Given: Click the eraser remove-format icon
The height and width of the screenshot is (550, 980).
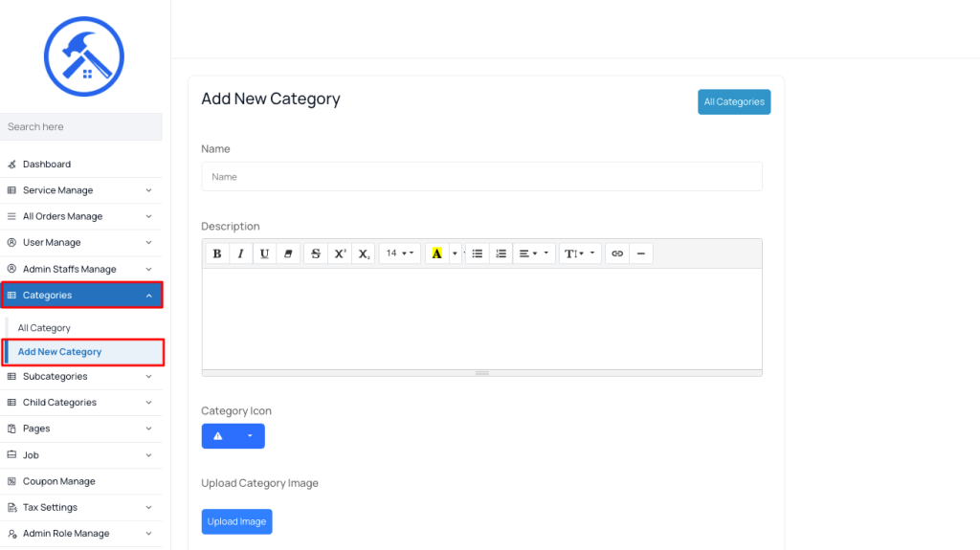Looking at the screenshot, I should 288,253.
